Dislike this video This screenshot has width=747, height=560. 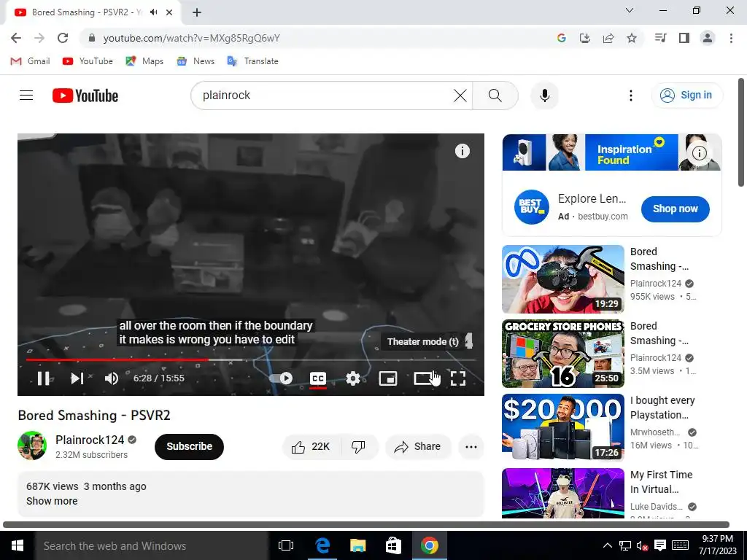point(358,447)
